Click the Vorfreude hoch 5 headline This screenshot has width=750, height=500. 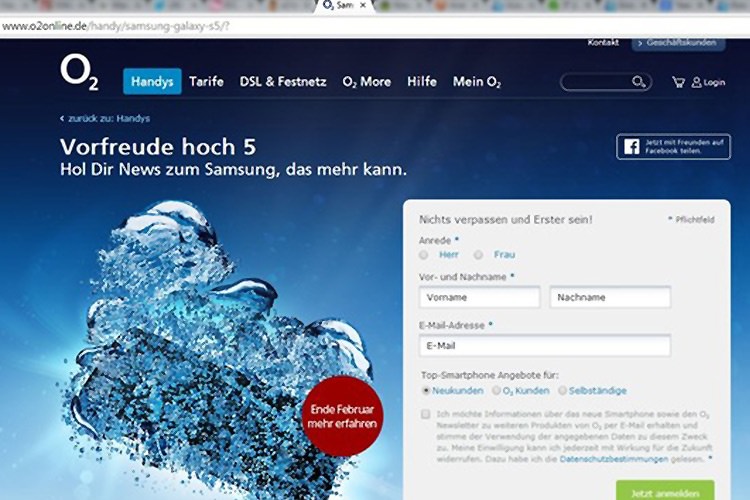click(x=158, y=147)
